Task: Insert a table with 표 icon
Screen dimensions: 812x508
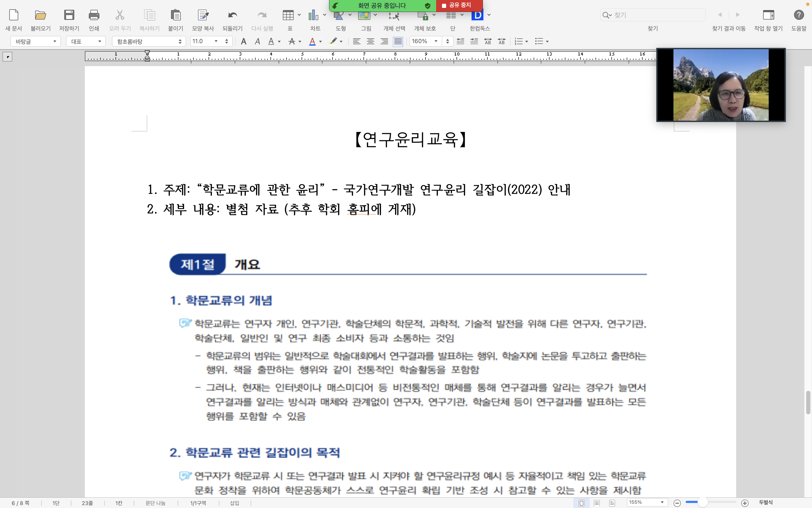Action: 288,15
